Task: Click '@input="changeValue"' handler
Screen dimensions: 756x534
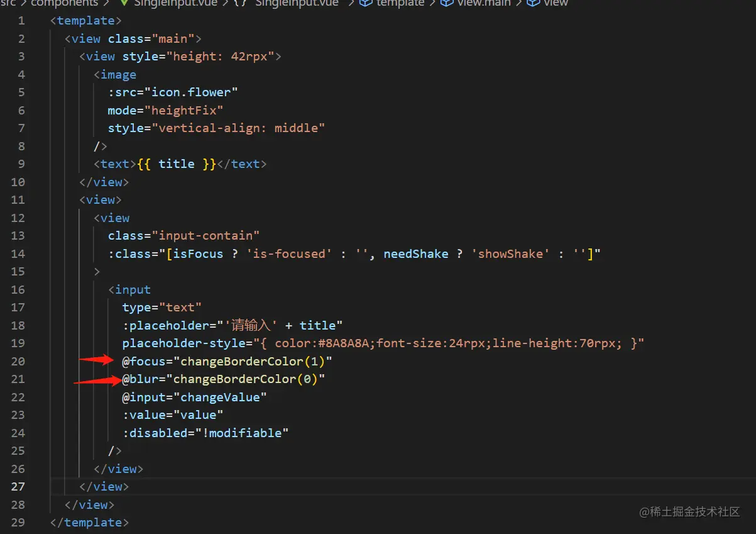Action: (x=195, y=398)
